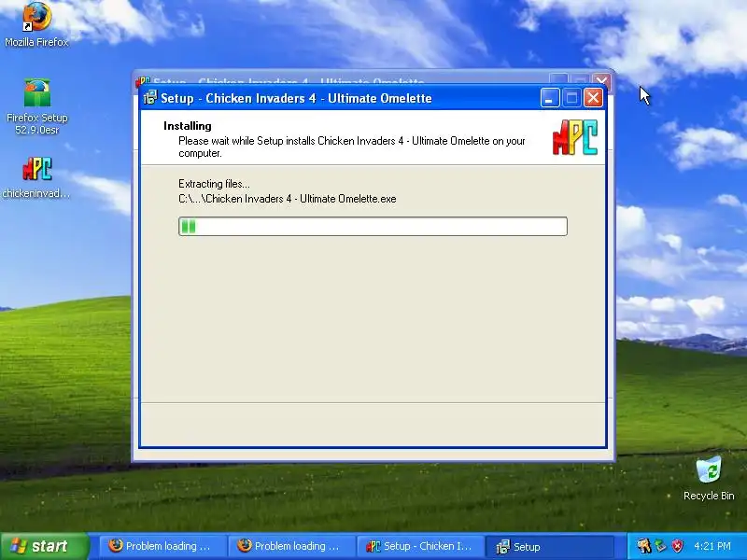Click the first system tray icon

(643, 546)
